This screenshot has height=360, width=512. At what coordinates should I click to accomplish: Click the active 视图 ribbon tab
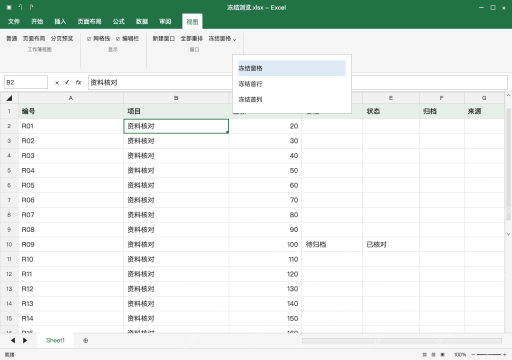click(192, 22)
